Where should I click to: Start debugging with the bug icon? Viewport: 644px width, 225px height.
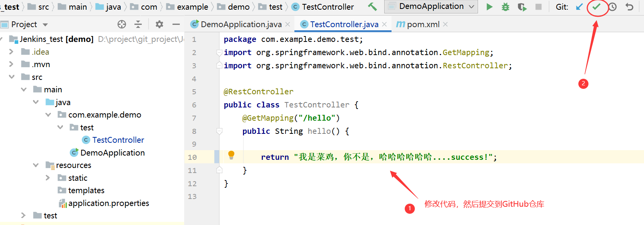505,7
